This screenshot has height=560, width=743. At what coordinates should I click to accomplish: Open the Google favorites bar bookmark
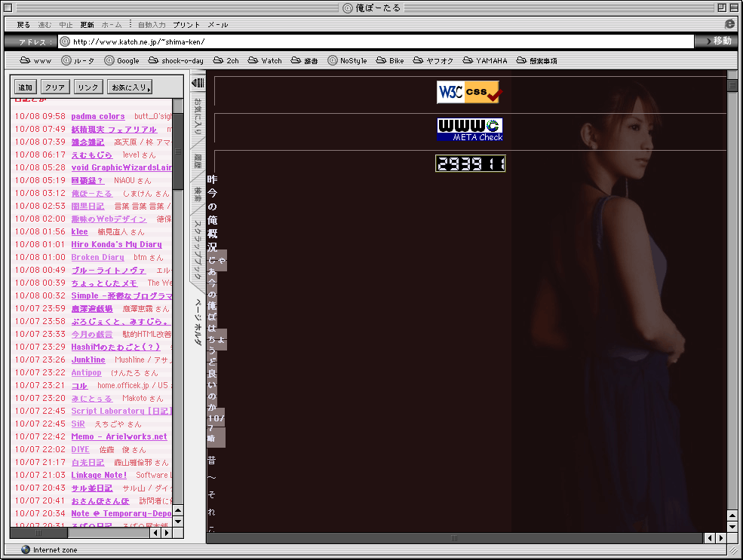coord(122,60)
